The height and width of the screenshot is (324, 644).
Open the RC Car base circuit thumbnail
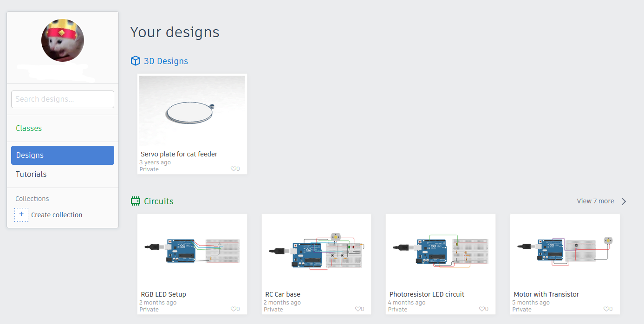(x=317, y=251)
